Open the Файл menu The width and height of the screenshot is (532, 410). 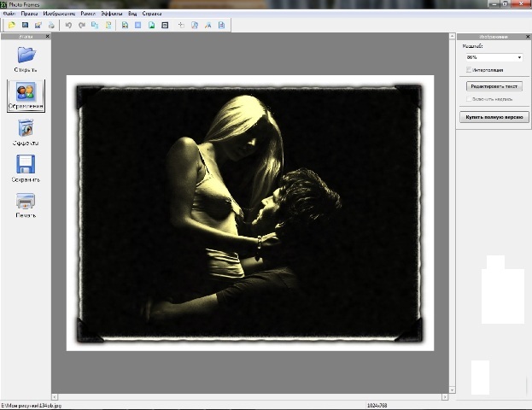(9, 15)
